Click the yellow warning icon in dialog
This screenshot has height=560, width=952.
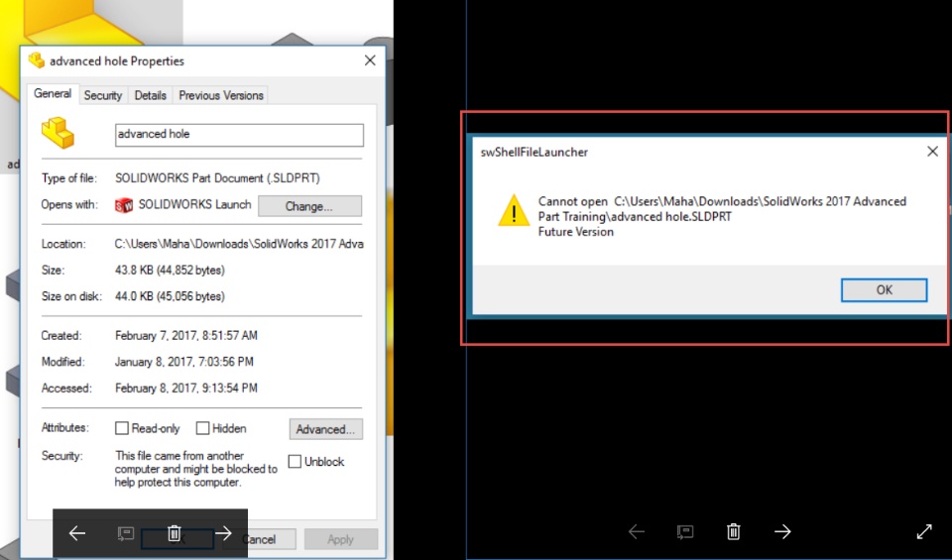514,210
